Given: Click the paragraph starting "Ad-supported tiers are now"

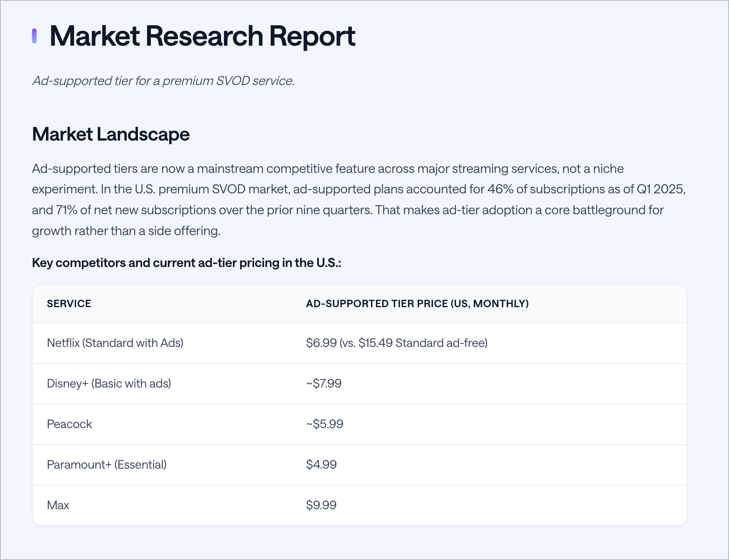Looking at the screenshot, I should point(359,200).
